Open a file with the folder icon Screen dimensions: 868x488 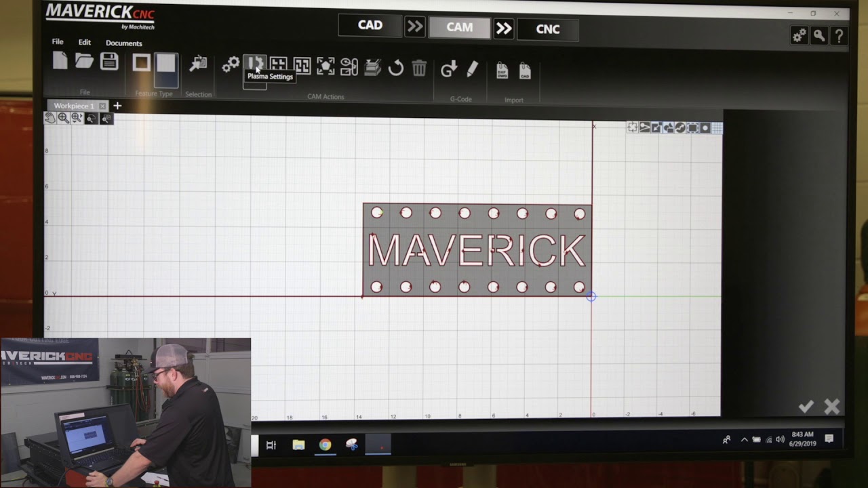tap(84, 62)
